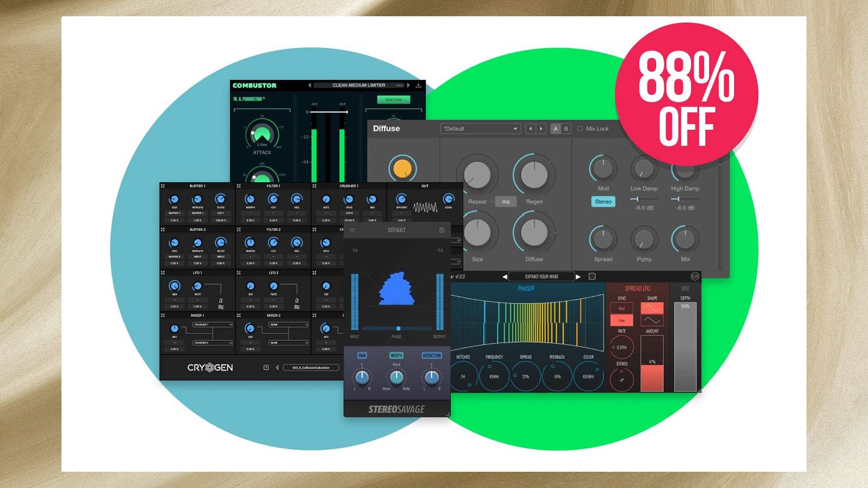Open Mixer 2 top None dropdown
Viewport: 868px width, 488px height.
288,325
